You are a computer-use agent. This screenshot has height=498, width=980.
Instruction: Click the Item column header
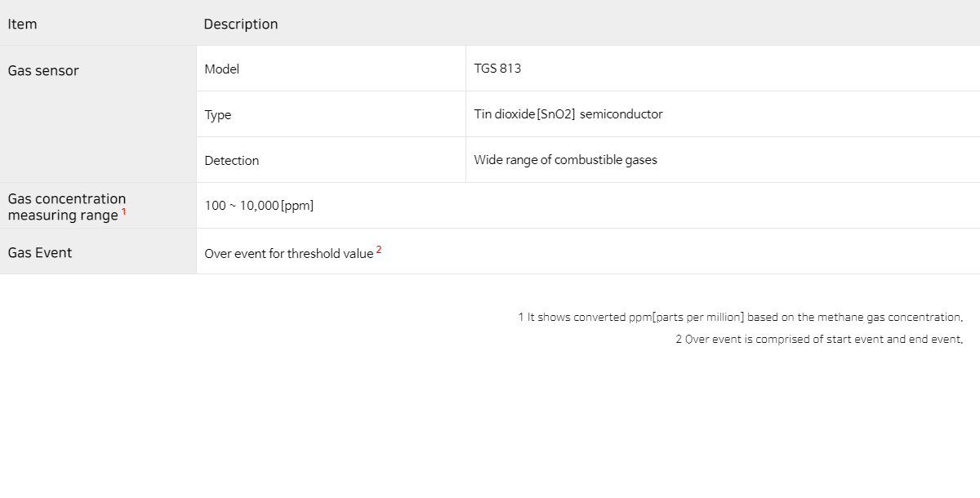(x=22, y=24)
